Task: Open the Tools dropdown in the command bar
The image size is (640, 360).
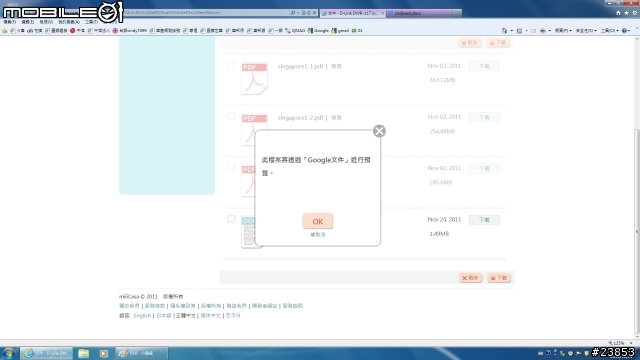Action: click(x=610, y=31)
